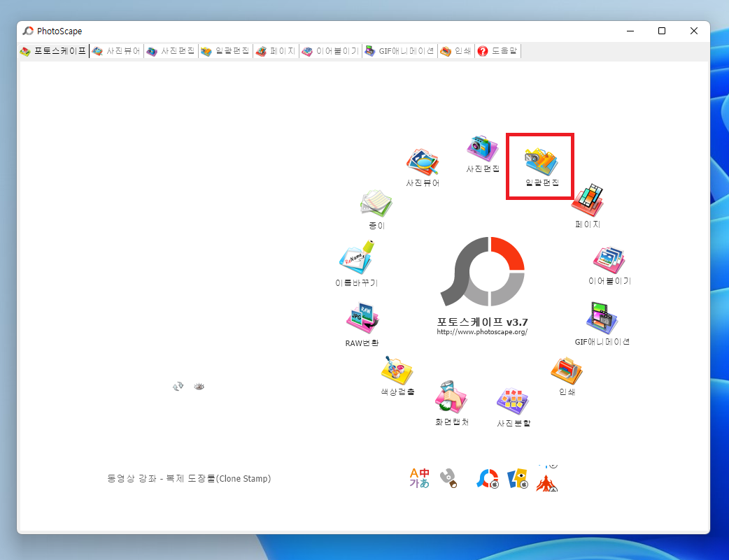Viewport: 729px width, 560px height.
Task: Open the 사진분할 icon
Action: (x=513, y=401)
